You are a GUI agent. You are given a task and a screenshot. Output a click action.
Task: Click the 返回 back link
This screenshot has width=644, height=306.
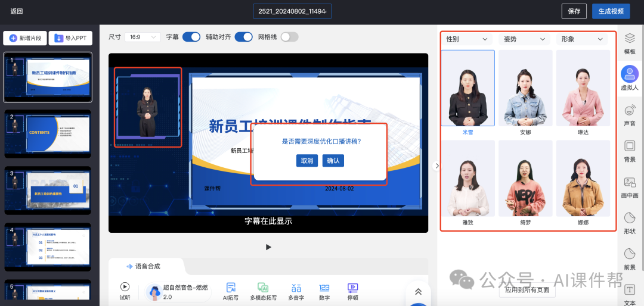tap(17, 11)
